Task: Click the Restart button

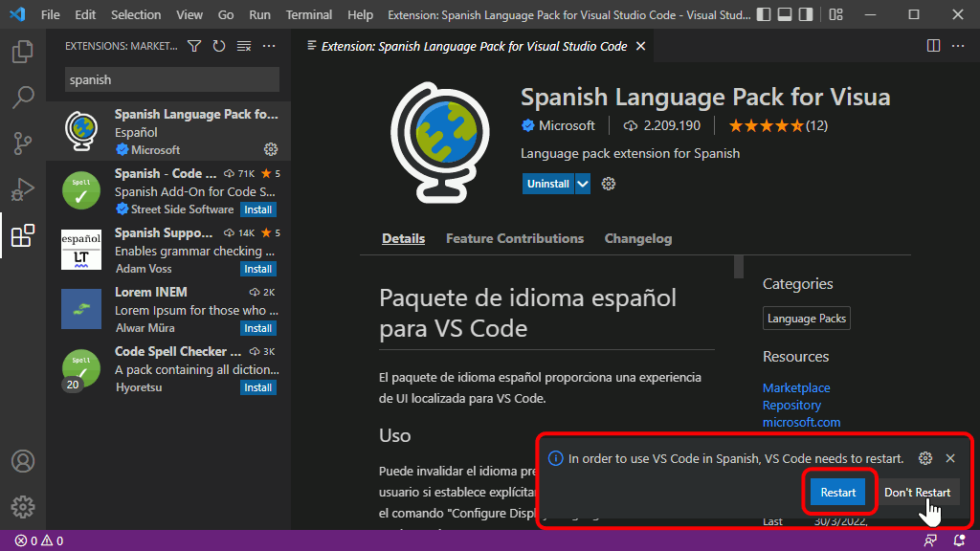Action: click(x=837, y=493)
